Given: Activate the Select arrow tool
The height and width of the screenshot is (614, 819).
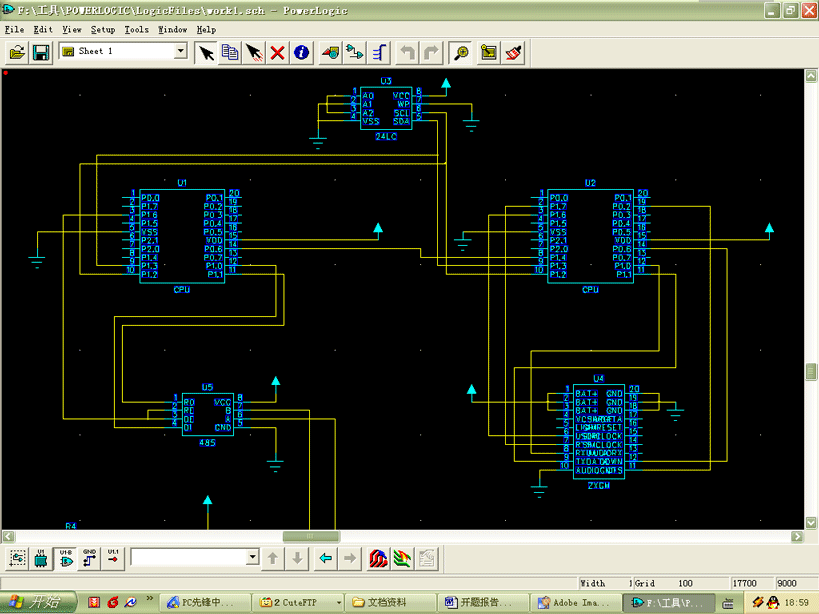Looking at the screenshot, I should tap(206, 52).
